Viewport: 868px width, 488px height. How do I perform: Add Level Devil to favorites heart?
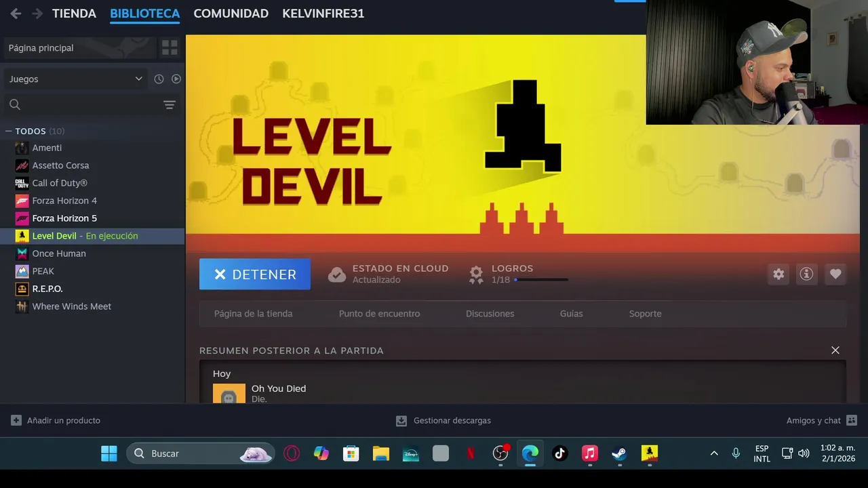[835, 274]
